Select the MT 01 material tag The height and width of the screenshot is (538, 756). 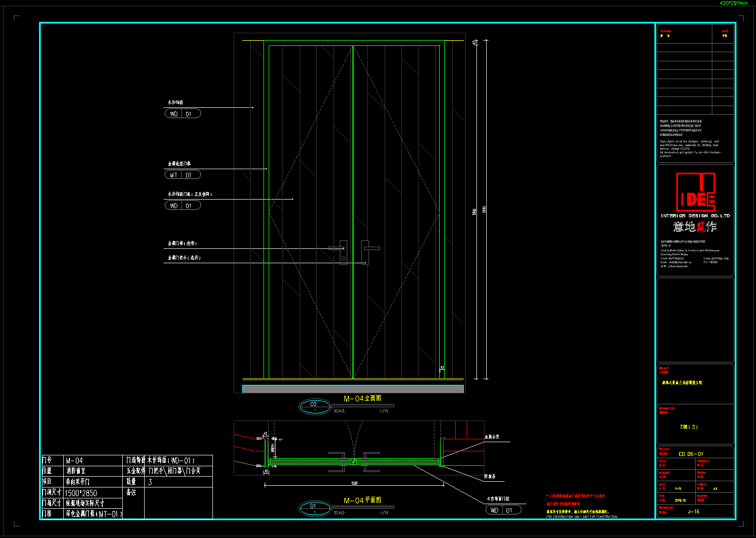183,175
